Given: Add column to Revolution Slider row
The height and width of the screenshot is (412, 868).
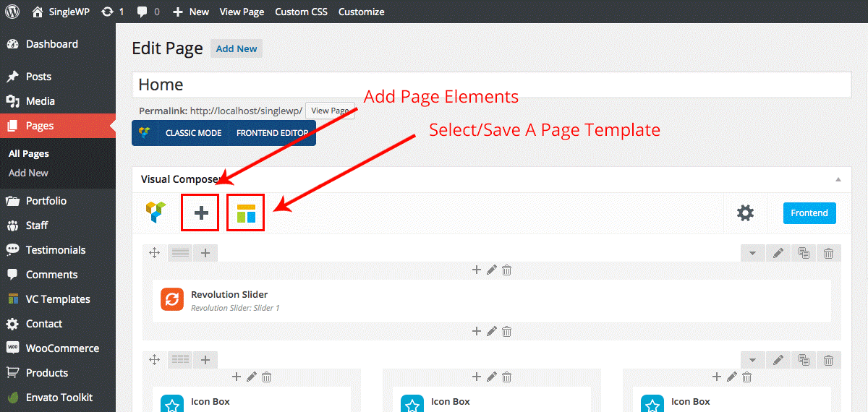Looking at the screenshot, I should (205, 253).
